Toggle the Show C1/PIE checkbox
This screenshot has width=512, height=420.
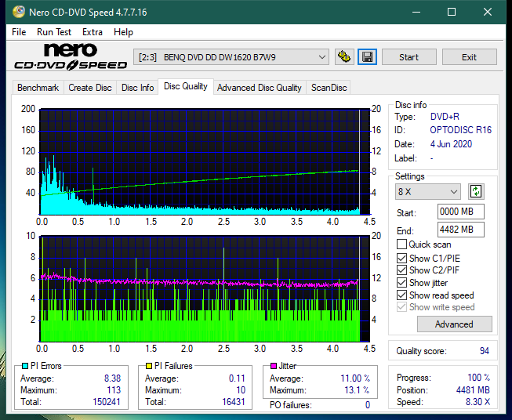click(x=401, y=258)
